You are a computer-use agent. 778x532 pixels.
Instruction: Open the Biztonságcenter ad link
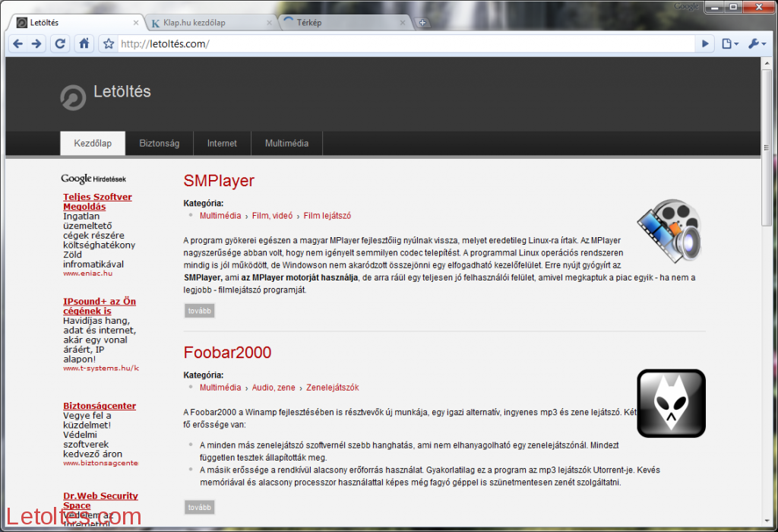100,406
